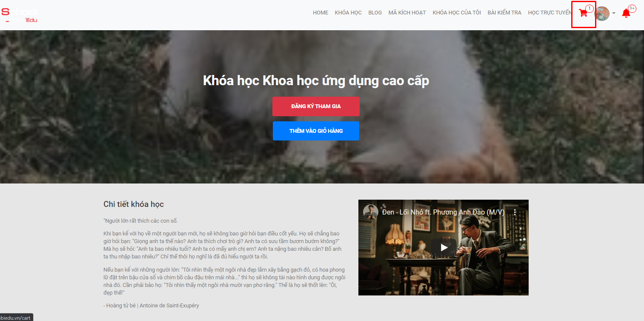Open HỌC TRỰC TUYẾN menu item

point(550,13)
